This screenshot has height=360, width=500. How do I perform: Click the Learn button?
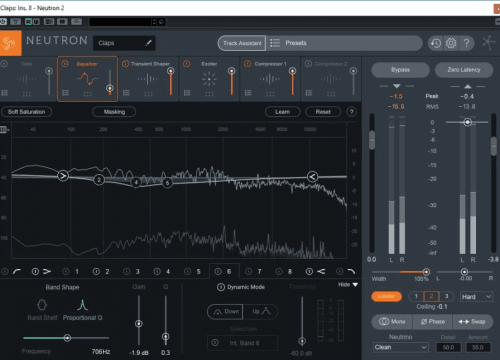[283, 112]
